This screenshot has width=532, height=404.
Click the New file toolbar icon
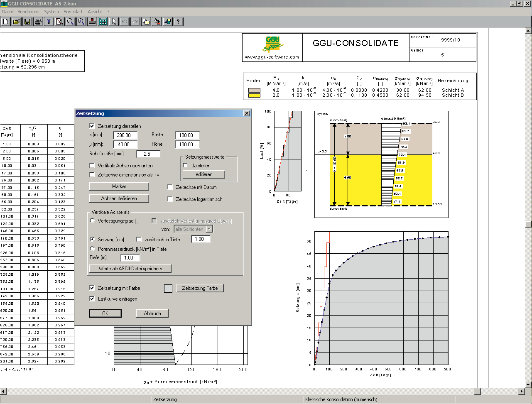pos(5,22)
